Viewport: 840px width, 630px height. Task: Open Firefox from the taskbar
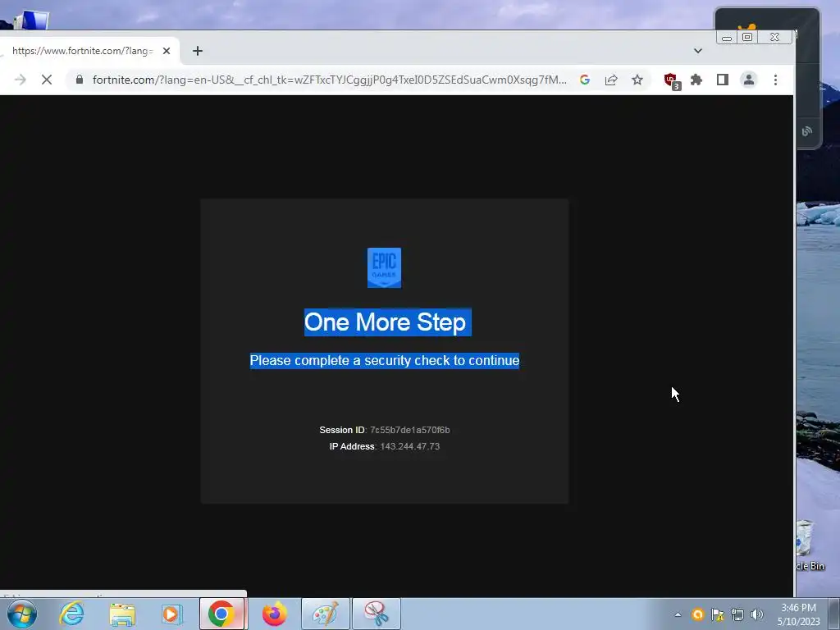[x=274, y=614]
